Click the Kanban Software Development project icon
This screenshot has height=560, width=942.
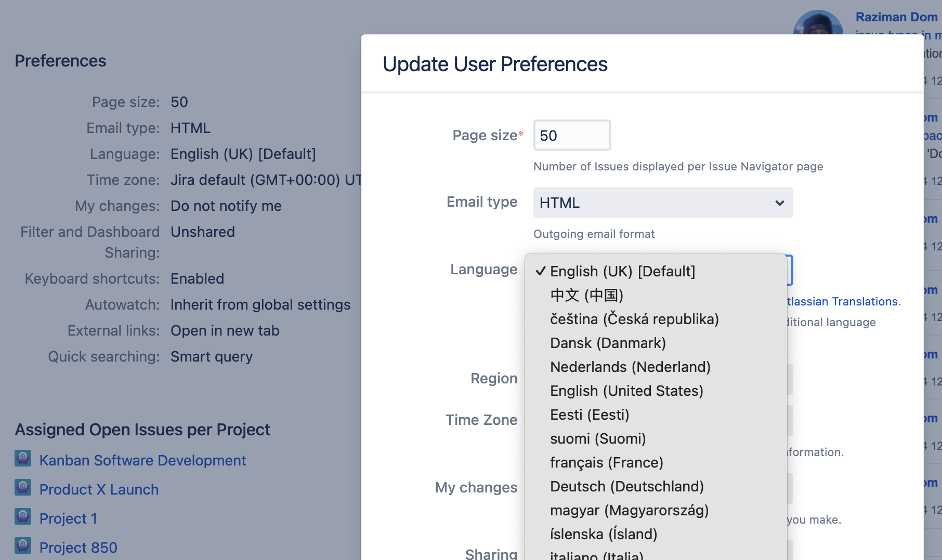(23, 458)
